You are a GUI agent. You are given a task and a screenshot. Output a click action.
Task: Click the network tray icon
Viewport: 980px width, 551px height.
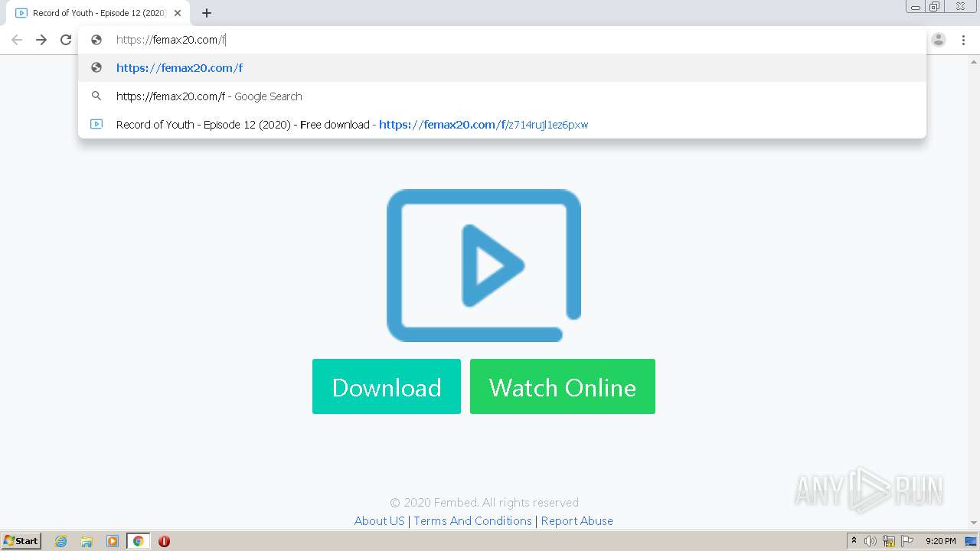point(889,541)
